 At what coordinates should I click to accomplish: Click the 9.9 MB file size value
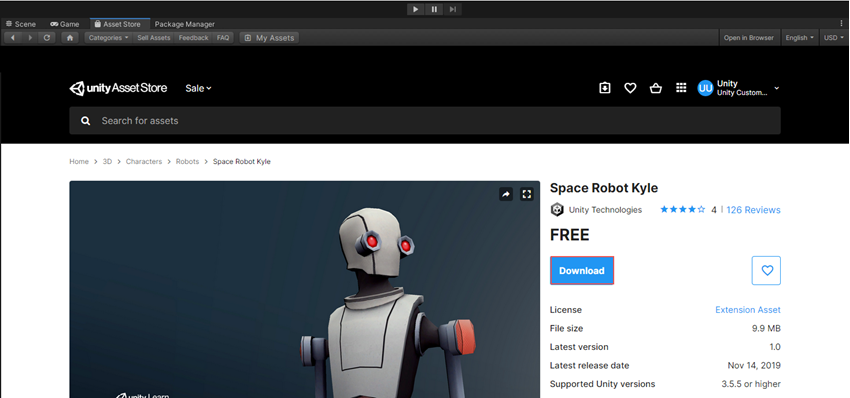[765, 329]
